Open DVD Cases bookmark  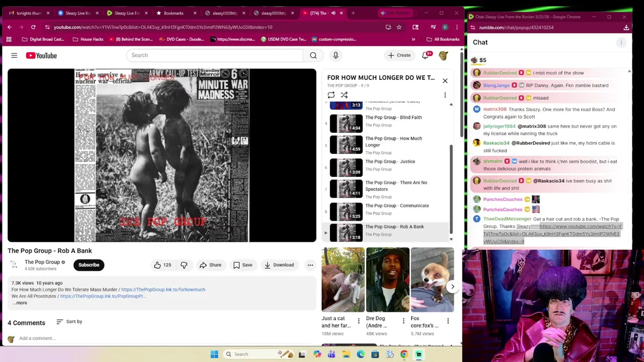tap(181, 39)
